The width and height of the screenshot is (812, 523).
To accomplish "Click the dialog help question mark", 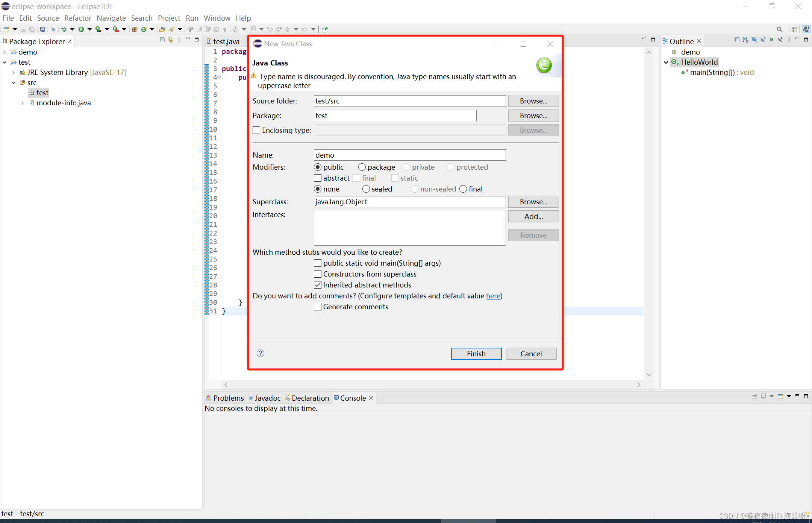I will coord(261,353).
